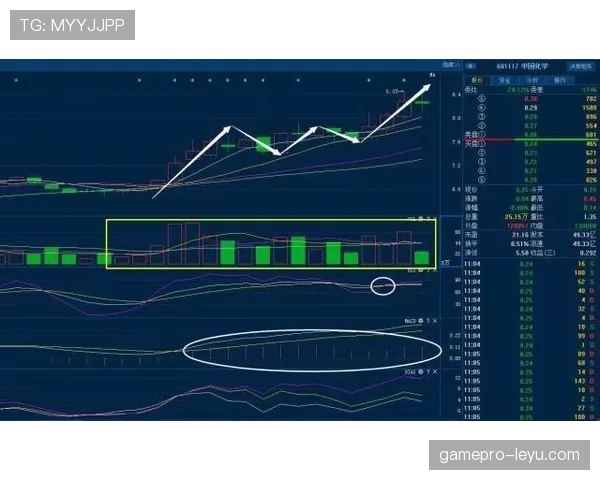
Task: Click the buy volume 465
Action: click(x=591, y=144)
